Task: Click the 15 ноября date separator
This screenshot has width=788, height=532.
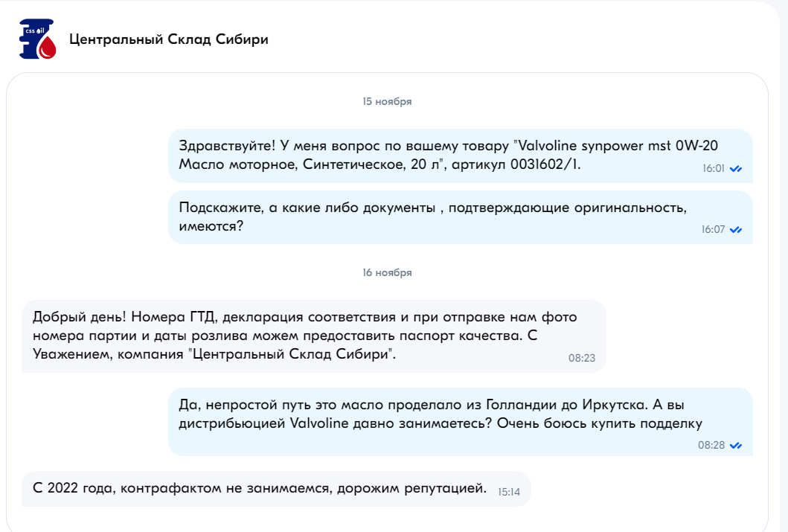Action: [x=387, y=101]
